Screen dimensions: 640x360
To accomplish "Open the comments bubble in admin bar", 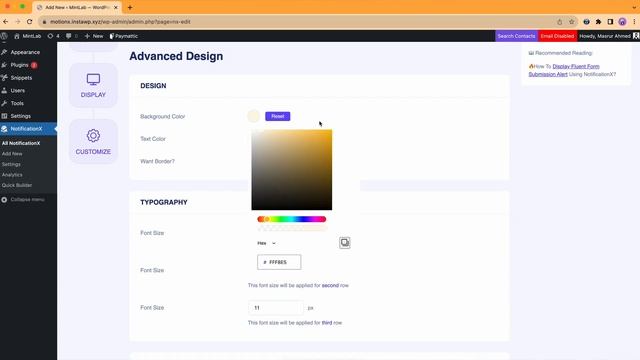I will point(71,36).
